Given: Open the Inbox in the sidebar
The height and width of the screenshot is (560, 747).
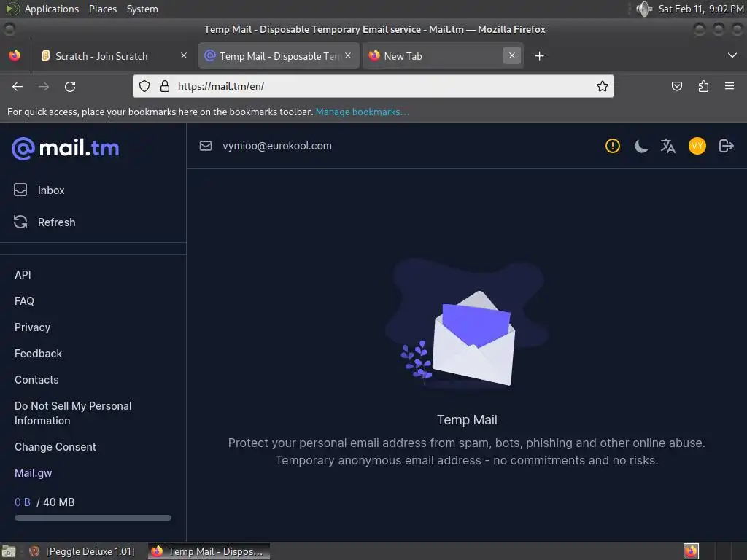Looking at the screenshot, I should (39, 190).
